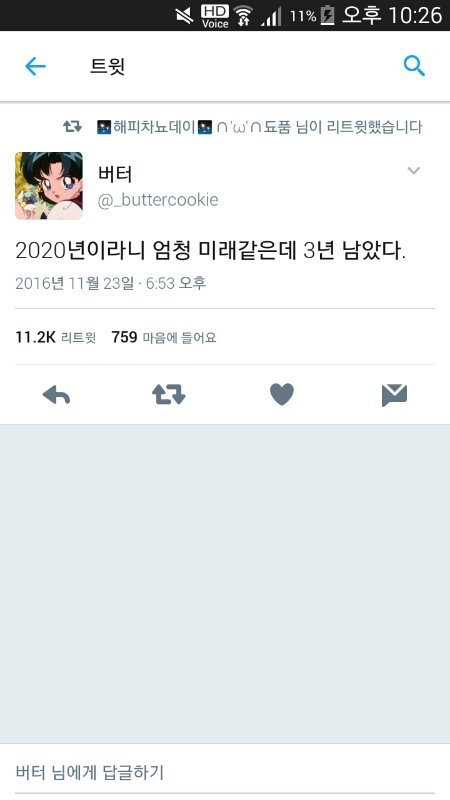Tap the small retweeted-by icon

(x=72, y=127)
